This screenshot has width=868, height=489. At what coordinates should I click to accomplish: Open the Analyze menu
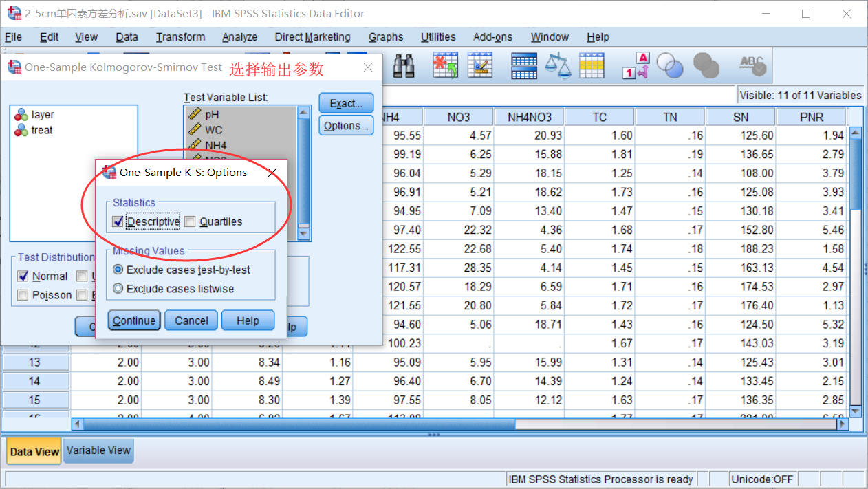240,37
